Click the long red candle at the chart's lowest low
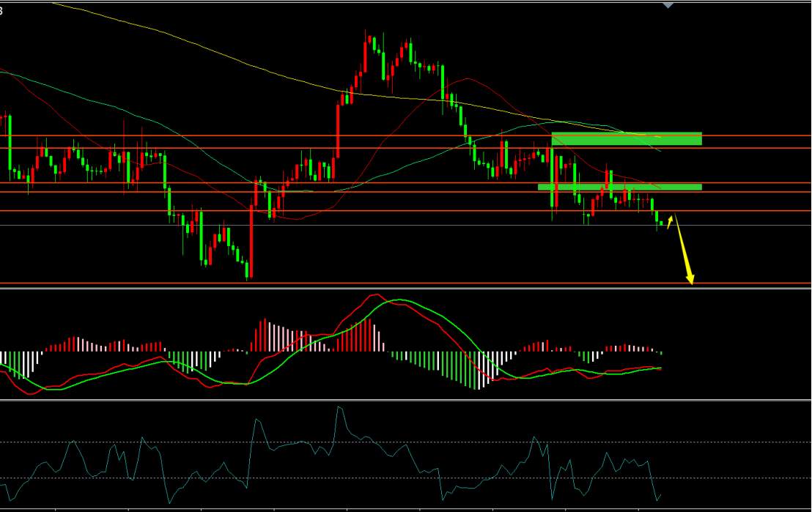 [x=251, y=241]
